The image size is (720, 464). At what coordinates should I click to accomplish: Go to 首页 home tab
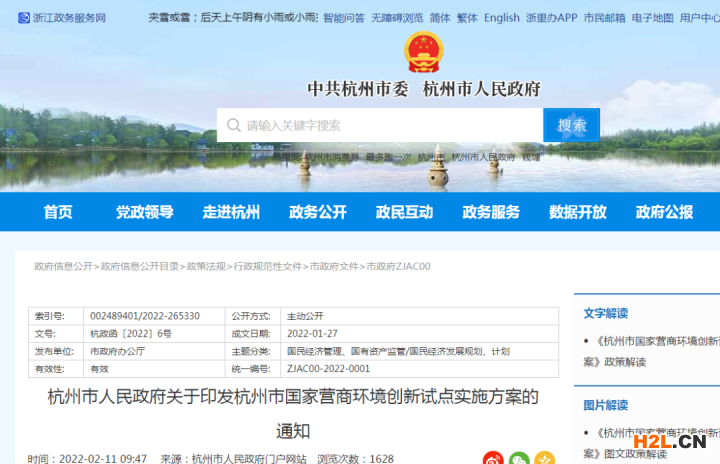click(58, 212)
